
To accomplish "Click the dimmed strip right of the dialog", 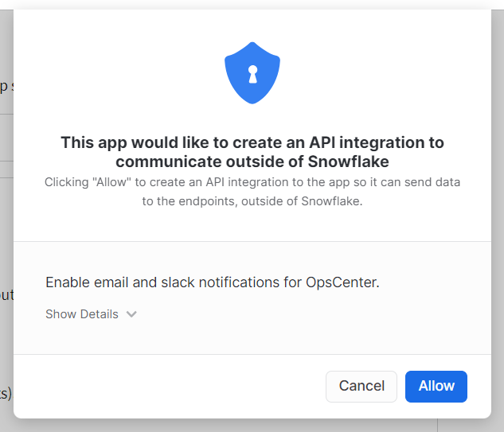I will [498, 225].
